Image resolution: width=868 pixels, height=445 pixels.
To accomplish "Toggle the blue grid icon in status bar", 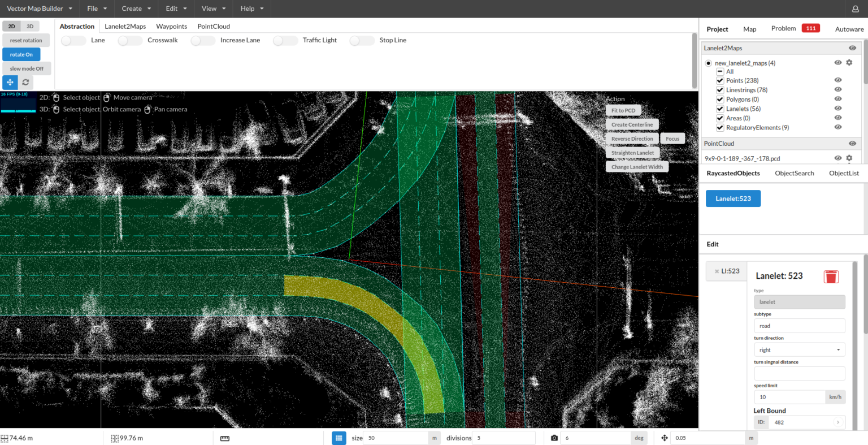I will pyautogui.click(x=338, y=438).
